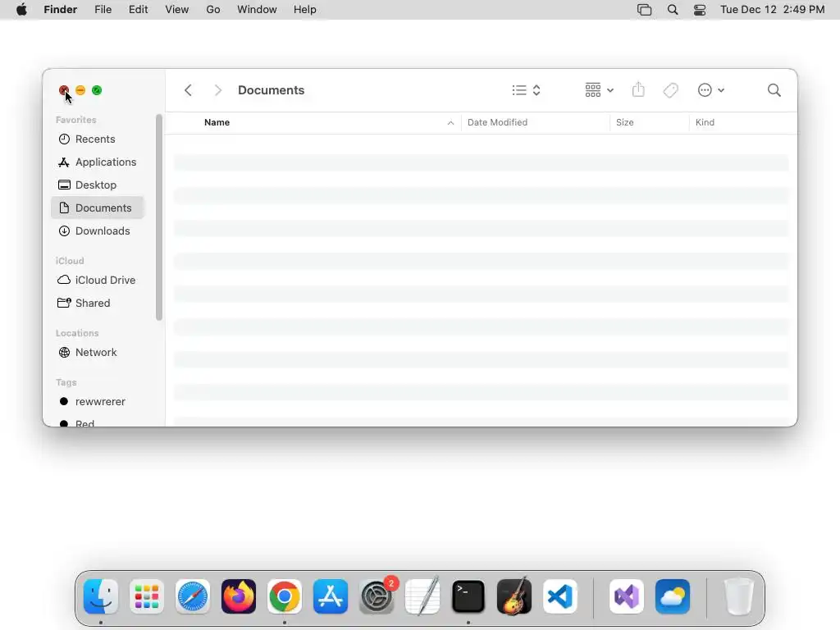Open App Store from the Dock
The height and width of the screenshot is (630, 840).
click(x=331, y=596)
